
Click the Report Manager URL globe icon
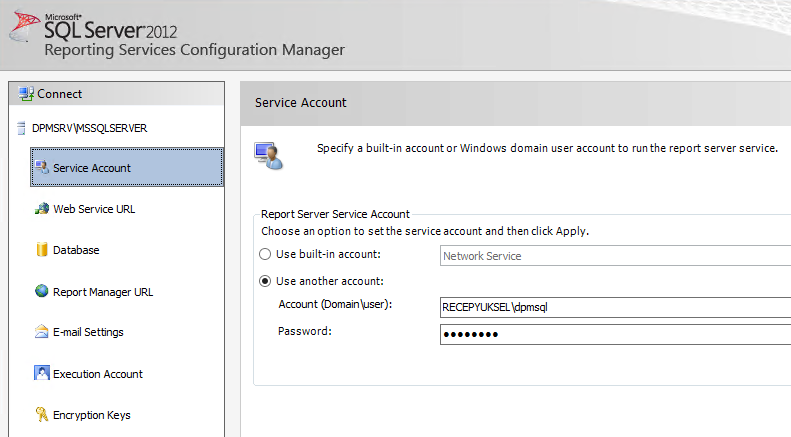pyautogui.click(x=42, y=291)
